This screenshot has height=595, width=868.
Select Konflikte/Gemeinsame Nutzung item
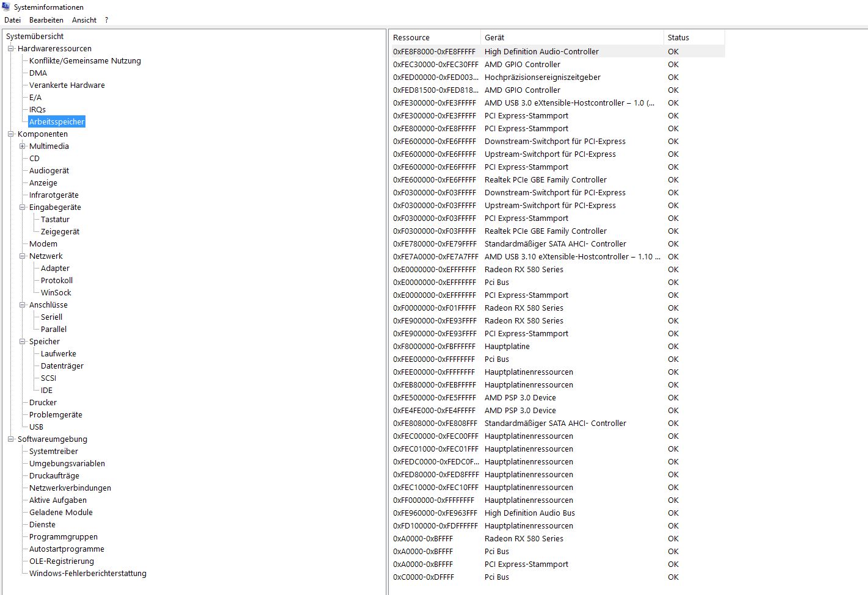point(85,60)
